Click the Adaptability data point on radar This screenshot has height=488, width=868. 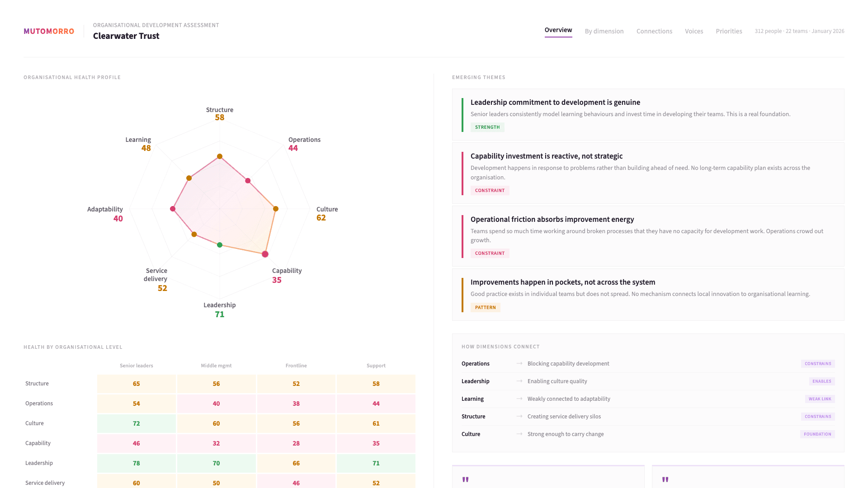coord(173,209)
